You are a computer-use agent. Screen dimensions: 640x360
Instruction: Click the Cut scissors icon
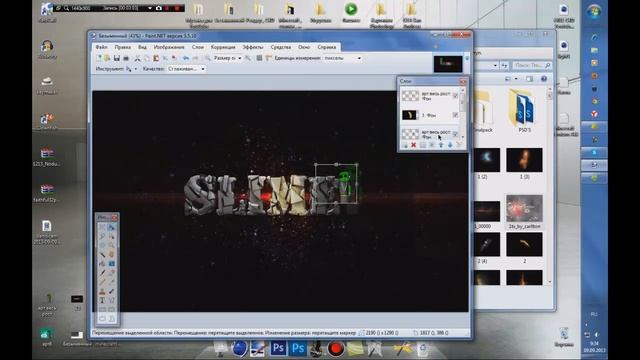137,58
